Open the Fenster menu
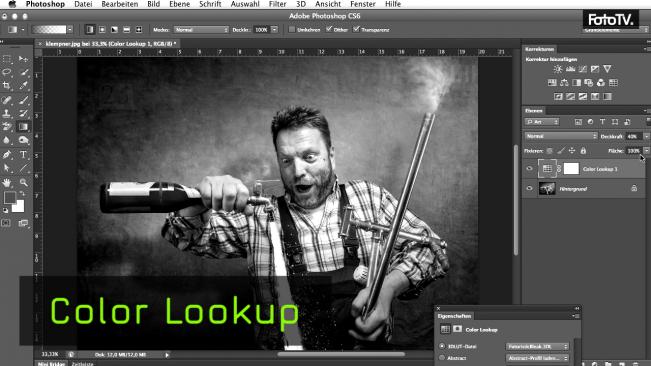Viewport: 651px width, 366px height. tap(363, 4)
